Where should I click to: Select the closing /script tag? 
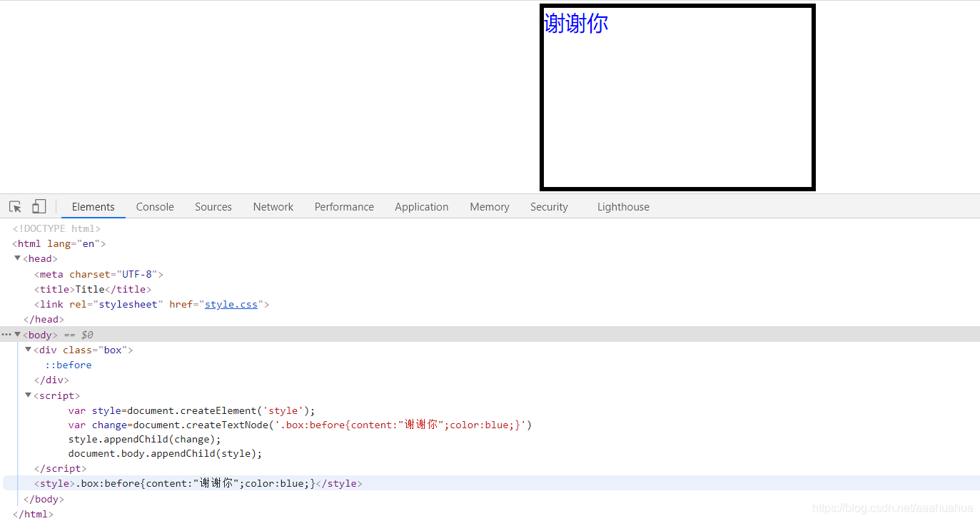(60, 468)
